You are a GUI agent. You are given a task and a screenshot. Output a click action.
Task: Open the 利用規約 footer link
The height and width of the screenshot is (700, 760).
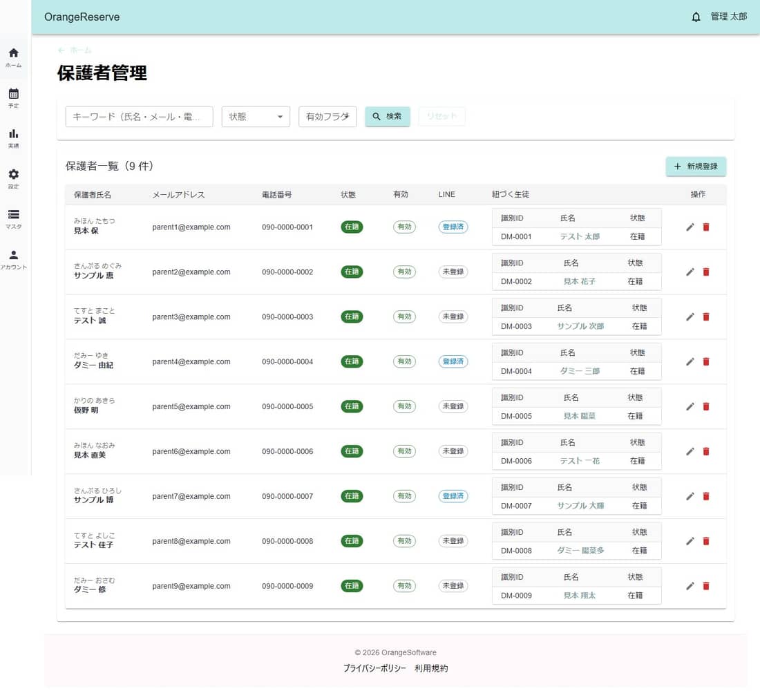(x=431, y=668)
